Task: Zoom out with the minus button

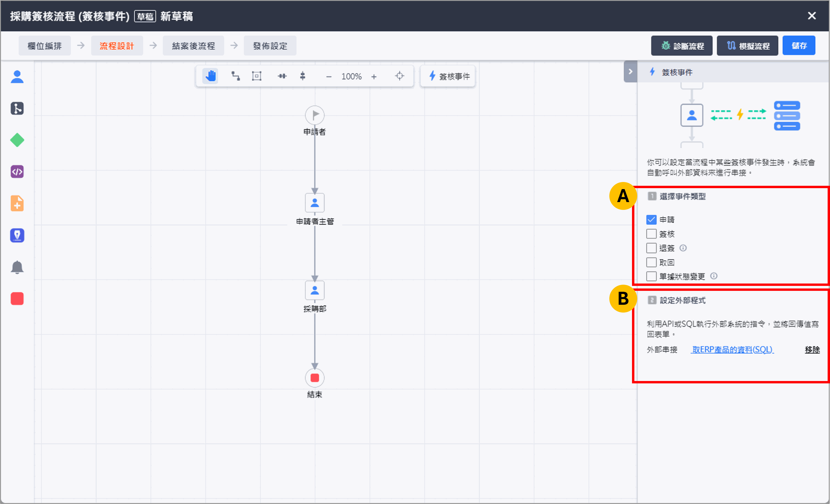Action: point(329,77)
